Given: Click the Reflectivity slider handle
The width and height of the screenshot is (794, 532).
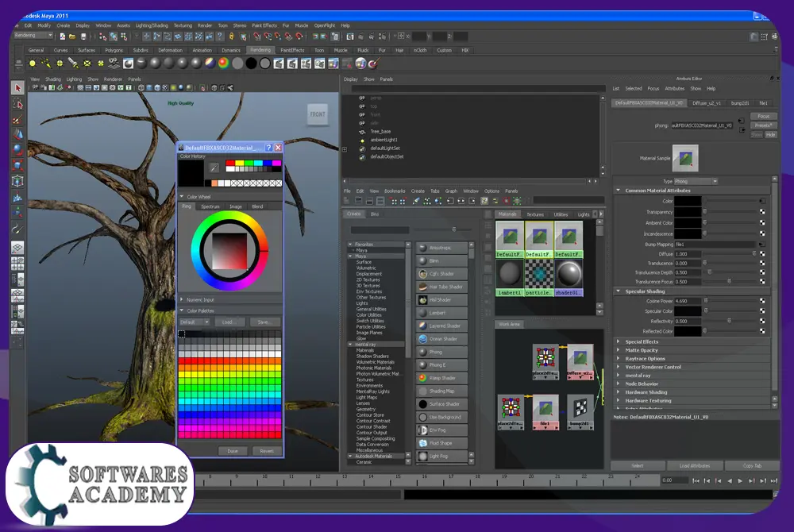Looking at the screenshot, I should (x=729, y=321).
